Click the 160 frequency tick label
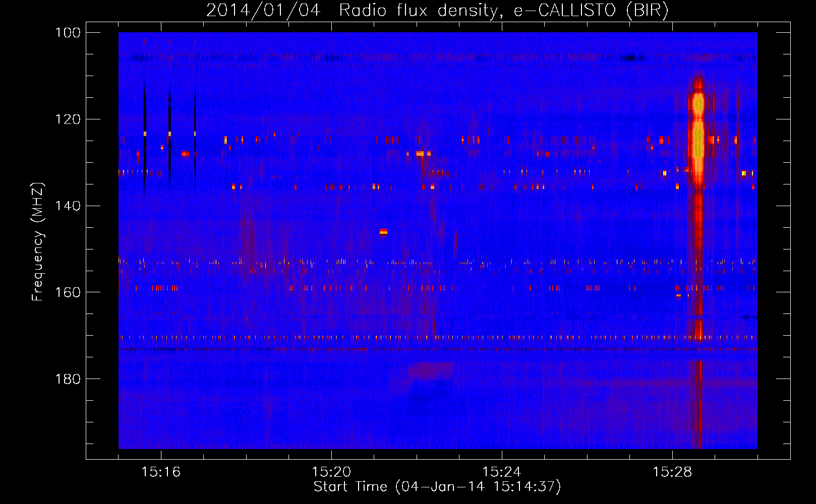The height and width of the screenshot is (504, 816). pos(68,292)
